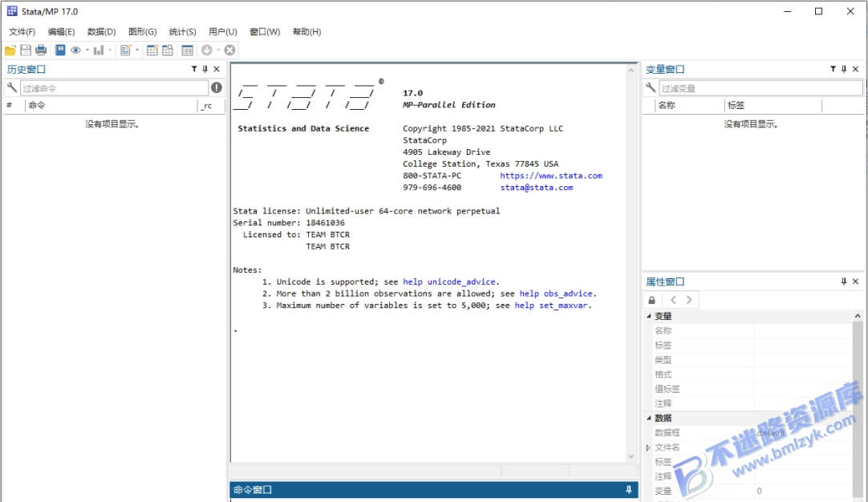Image resolution: width=868 pixels, height=502 pixels.
Task: Open help obs_advice link
Action: (x=556, y=294)
